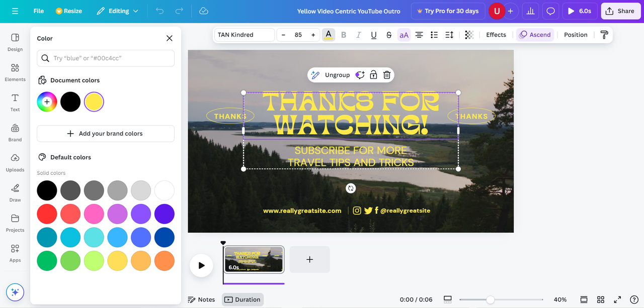The image size is (644, 308).
Task: Open the Editing mode dropdown
Action: (118, 11)
